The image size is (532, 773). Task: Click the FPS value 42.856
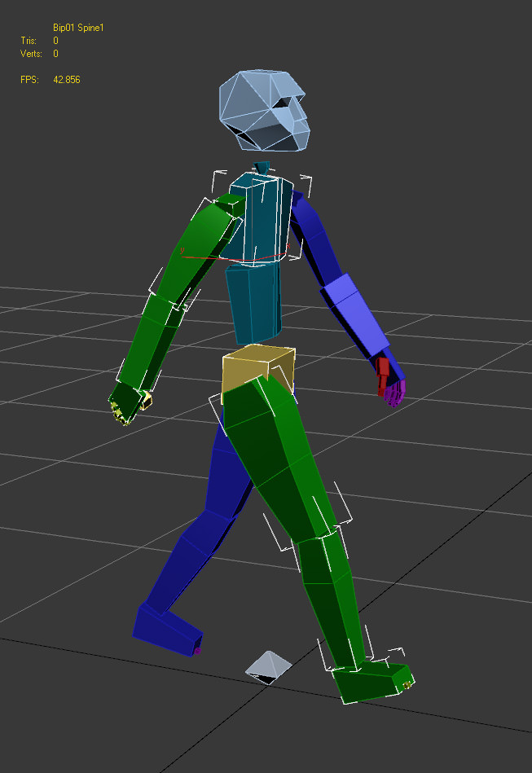pyautogui.click(x=67, y=79)
